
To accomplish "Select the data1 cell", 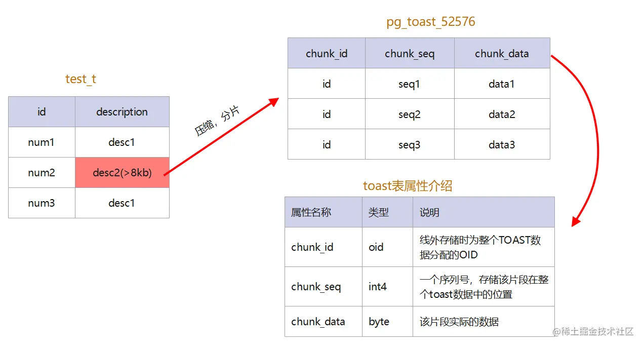I will click(x=502, y=84).
